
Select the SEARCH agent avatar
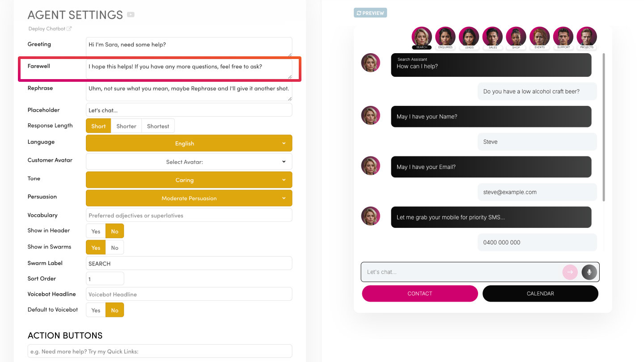(421, 37)
